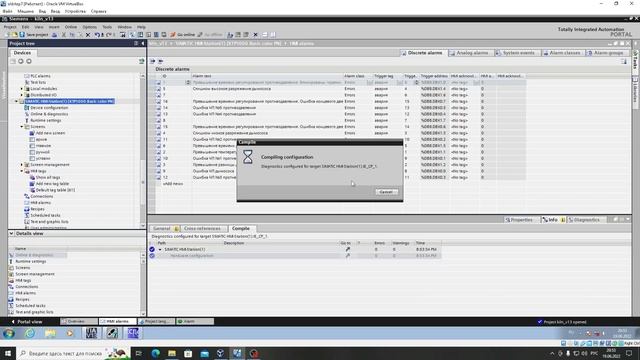Open the Tools menu
Viewport: 640px width, 360px height.
(107, 27)
